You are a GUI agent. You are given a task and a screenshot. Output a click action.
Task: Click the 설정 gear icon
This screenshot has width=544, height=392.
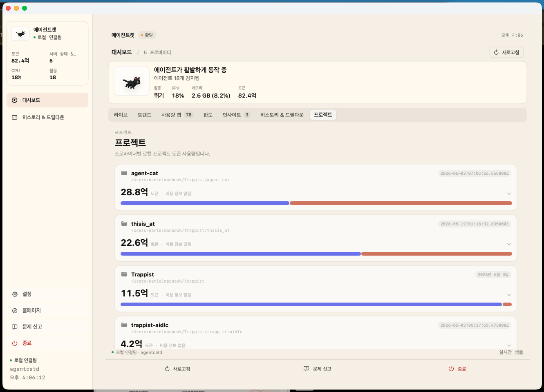(x=15, y=294)
